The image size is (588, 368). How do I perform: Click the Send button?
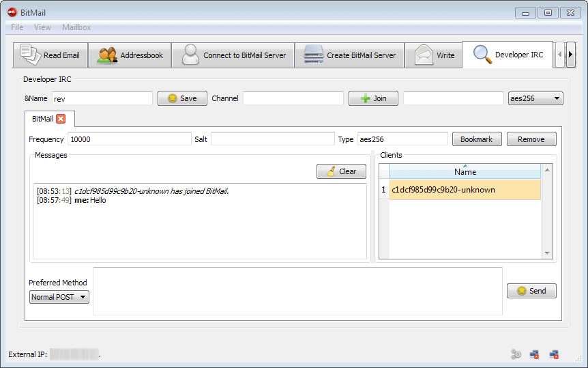point(531,291)
